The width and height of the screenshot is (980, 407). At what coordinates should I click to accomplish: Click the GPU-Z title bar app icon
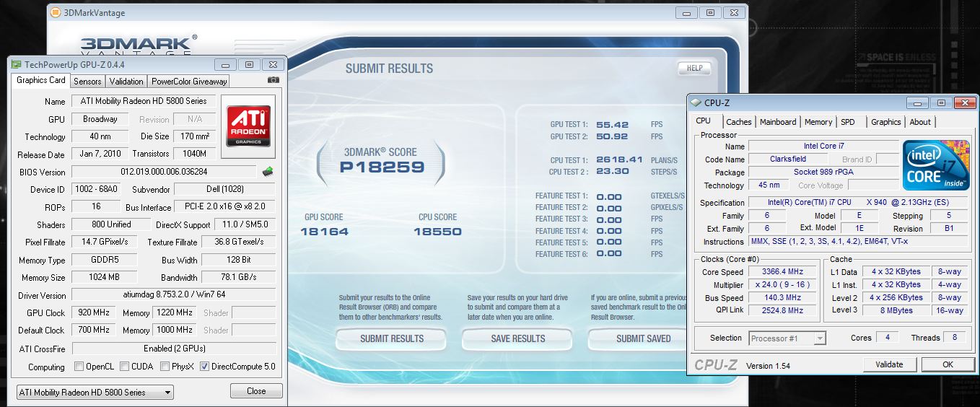[x=17, y=65]
